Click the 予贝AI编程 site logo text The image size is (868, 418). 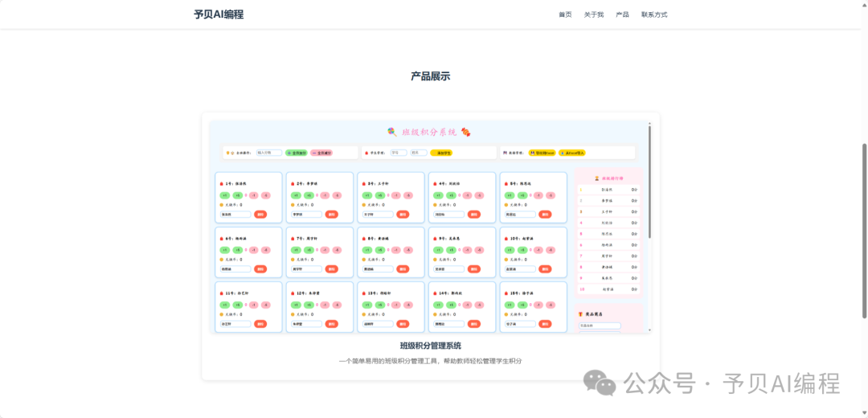pyautogui.click(x=219, y=14)
